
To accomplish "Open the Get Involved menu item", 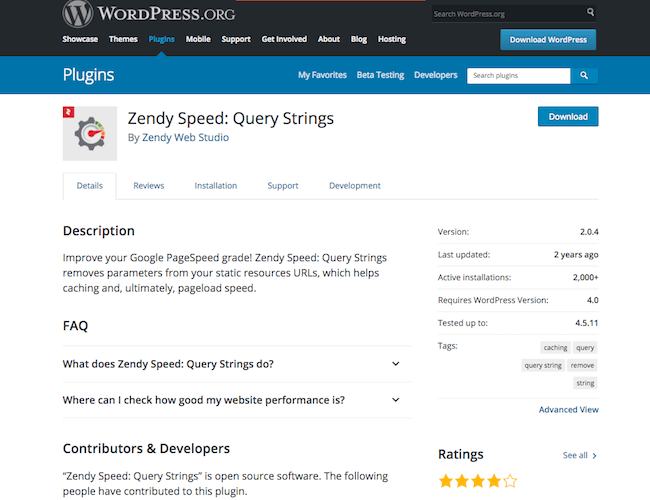I will [284, 39].
